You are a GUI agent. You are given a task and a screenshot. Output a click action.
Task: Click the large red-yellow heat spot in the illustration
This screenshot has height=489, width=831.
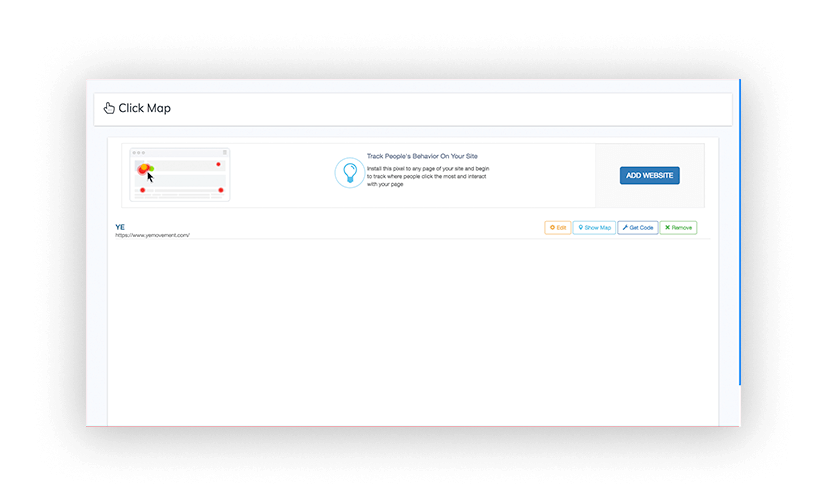[143, 168]
